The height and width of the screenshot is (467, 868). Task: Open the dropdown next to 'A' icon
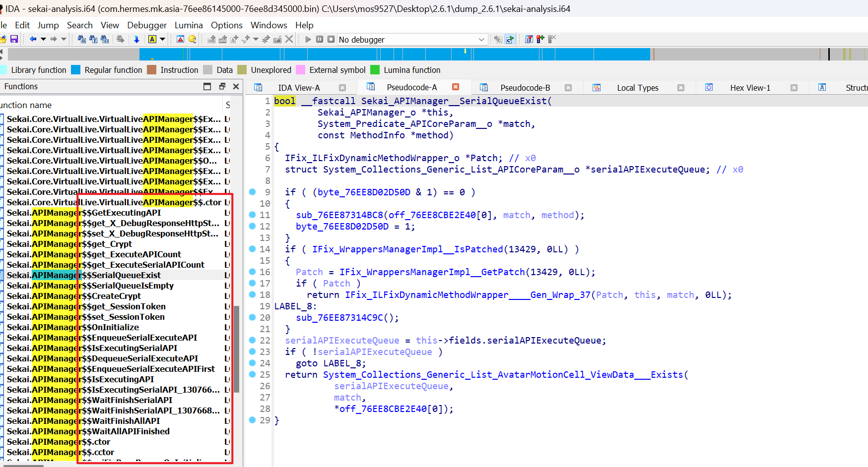[x=162, y=39]
